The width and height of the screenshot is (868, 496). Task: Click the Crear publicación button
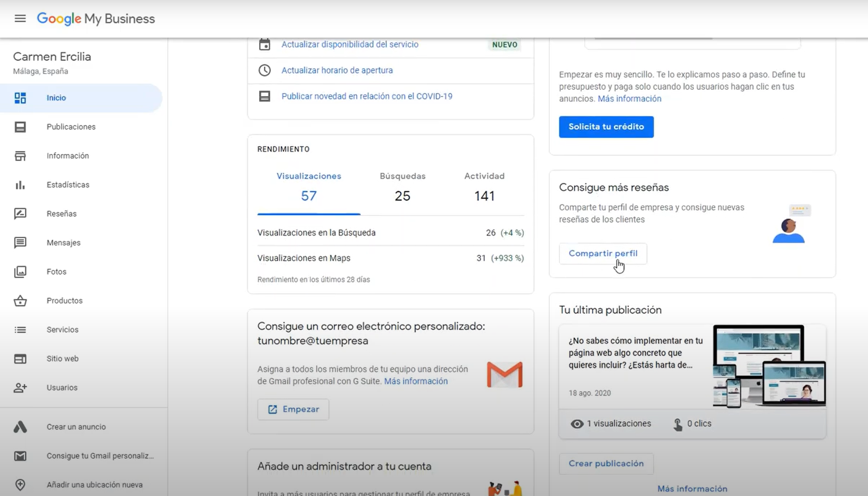[606, 464]
